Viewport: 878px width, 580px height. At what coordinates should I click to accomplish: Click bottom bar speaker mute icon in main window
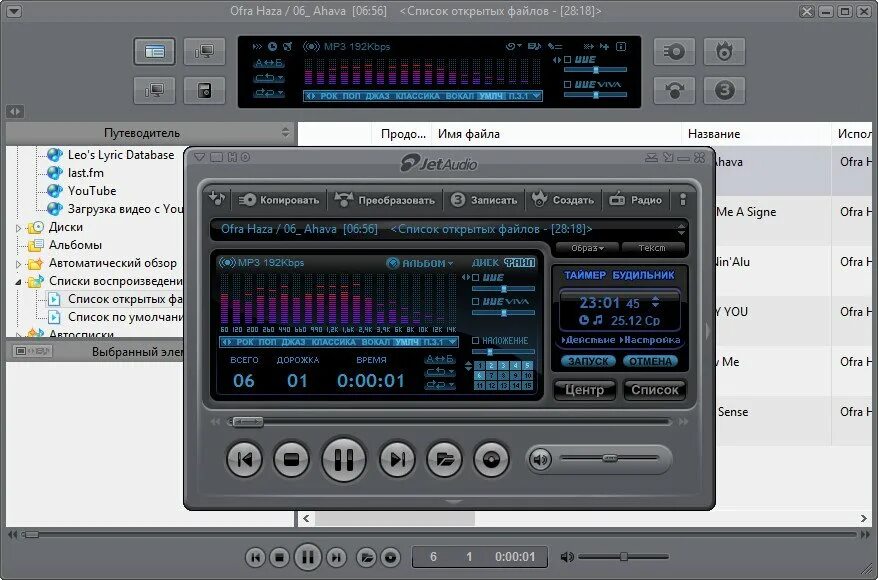567,557
